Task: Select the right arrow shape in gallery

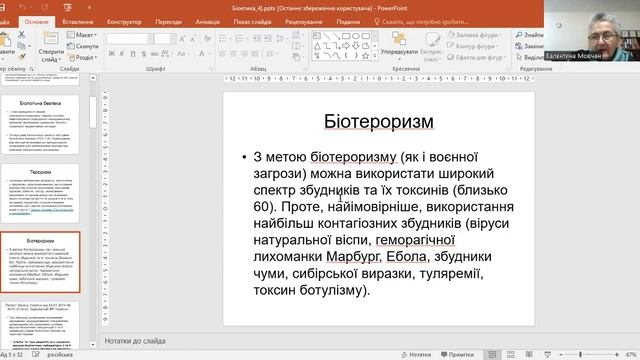Action: point(346,46)
